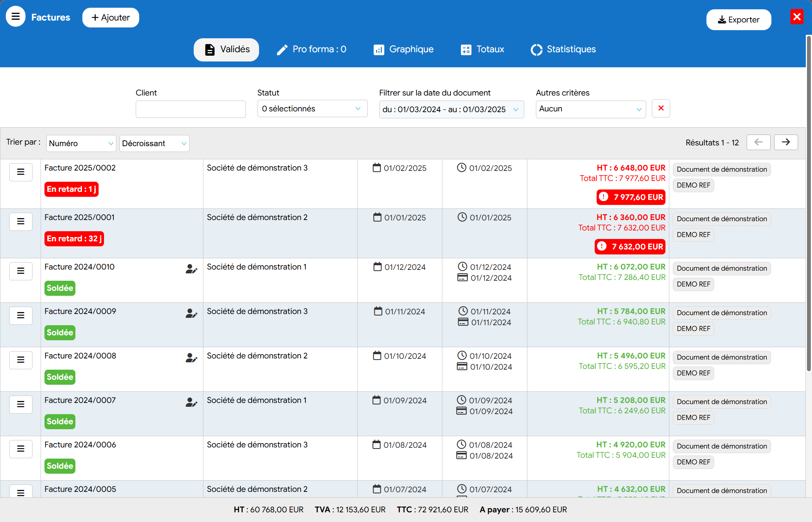Click 'A payer : 15 609,60 EUR' footer total
Image resolution: width=812 pixels, height=522 pixels.
click(523, 510)
